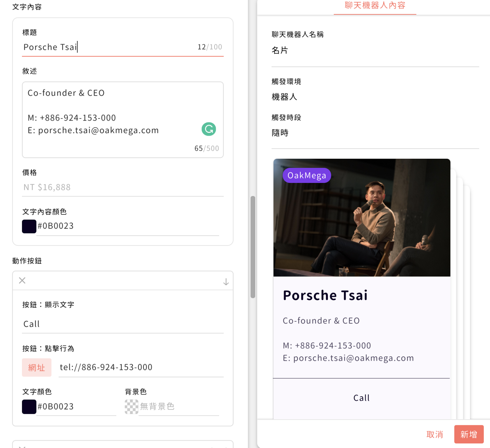The height and width of the screenshot is (448, 490).
Task: Click the OakMega badge on the preview card
Action: click(x=307, y=176)
